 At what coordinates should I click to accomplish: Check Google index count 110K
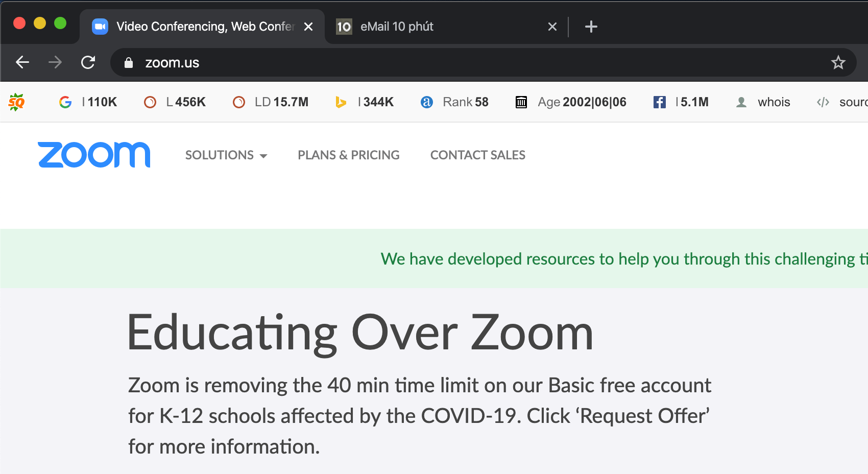click(x=88, y=102)
